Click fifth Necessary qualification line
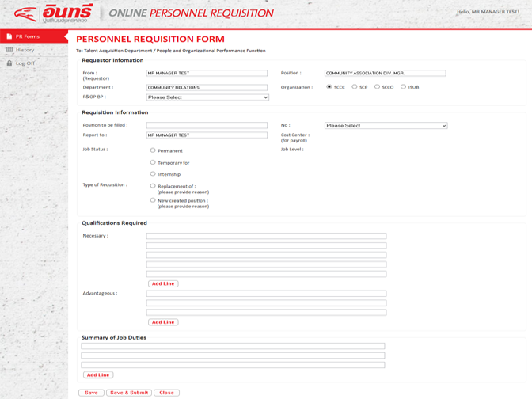Screen dimensions: 532x399 [x=266, y=274]
